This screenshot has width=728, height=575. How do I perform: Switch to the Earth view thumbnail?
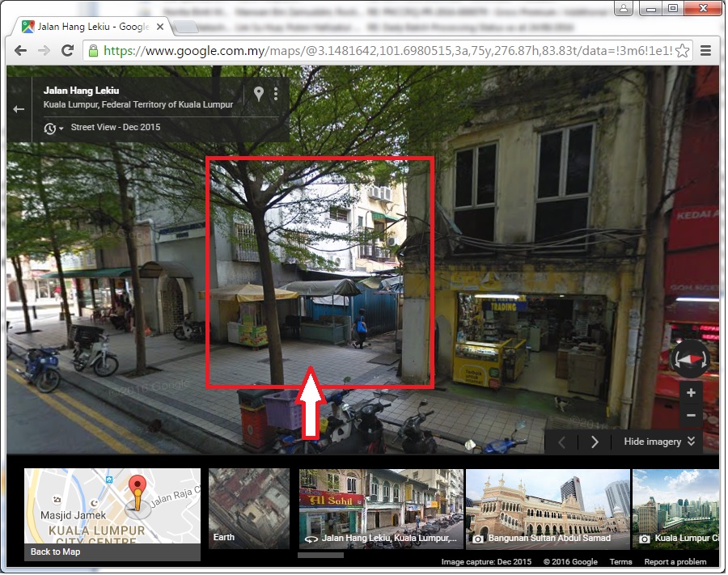[x=249, y=509]
